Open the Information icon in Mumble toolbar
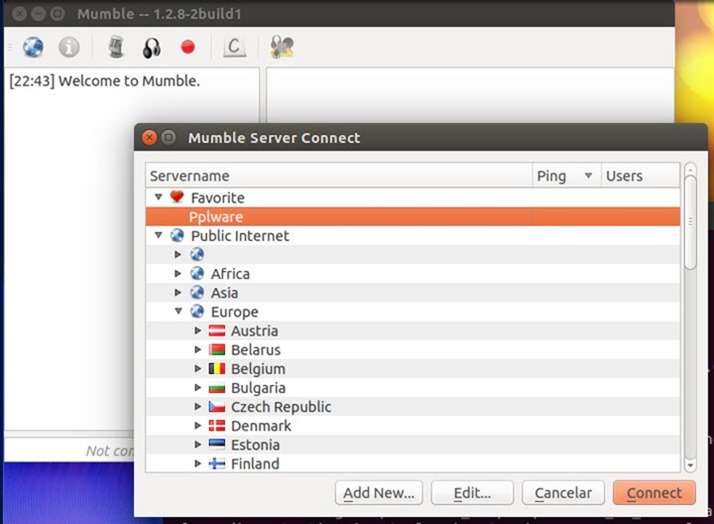This screenshot has width=714, height=524. [69, 47]
